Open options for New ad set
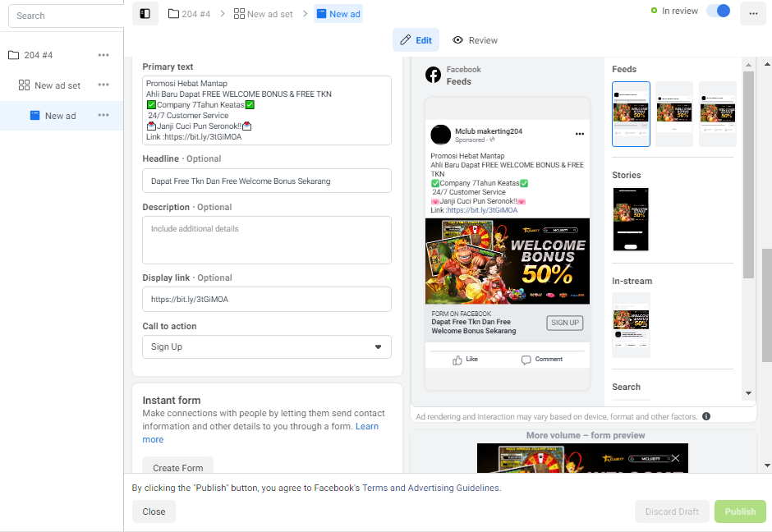This screenshot has height=532, width=772. 103,85
